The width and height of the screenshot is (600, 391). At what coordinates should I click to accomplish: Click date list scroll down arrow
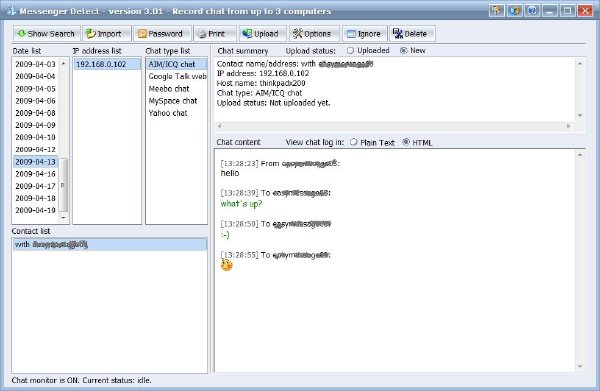click(64, 218)
